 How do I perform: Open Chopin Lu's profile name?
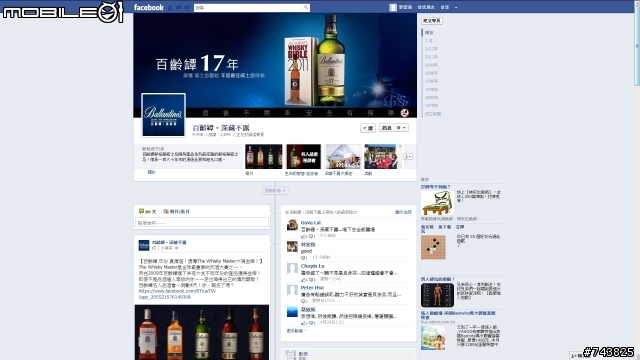pos(312,266)
